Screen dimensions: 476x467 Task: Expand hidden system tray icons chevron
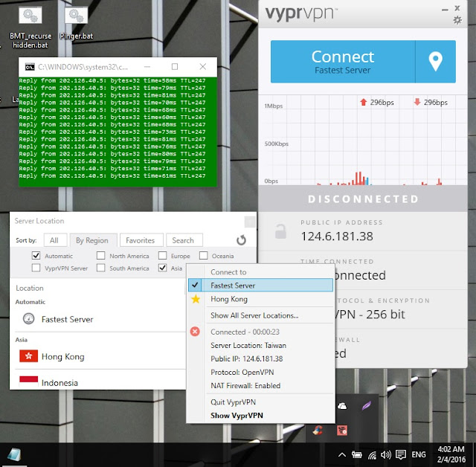pyautogui.click(x=342, y=454)
